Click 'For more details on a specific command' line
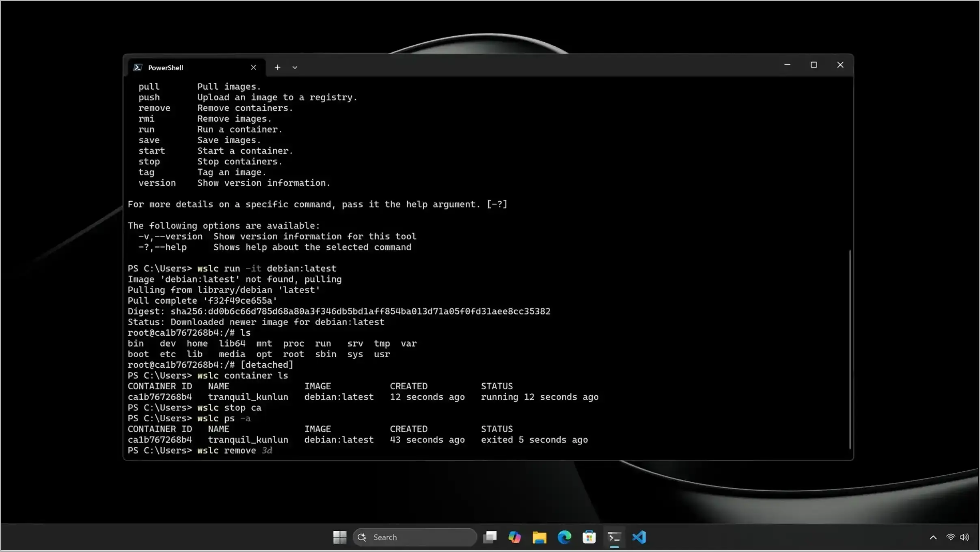This screenshot has width=980, height=552. (317, 205)
